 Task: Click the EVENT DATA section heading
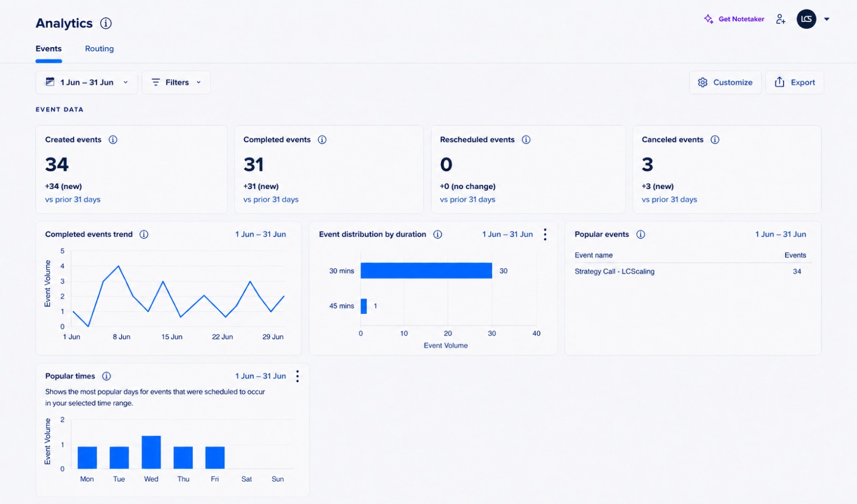point(59,110)
